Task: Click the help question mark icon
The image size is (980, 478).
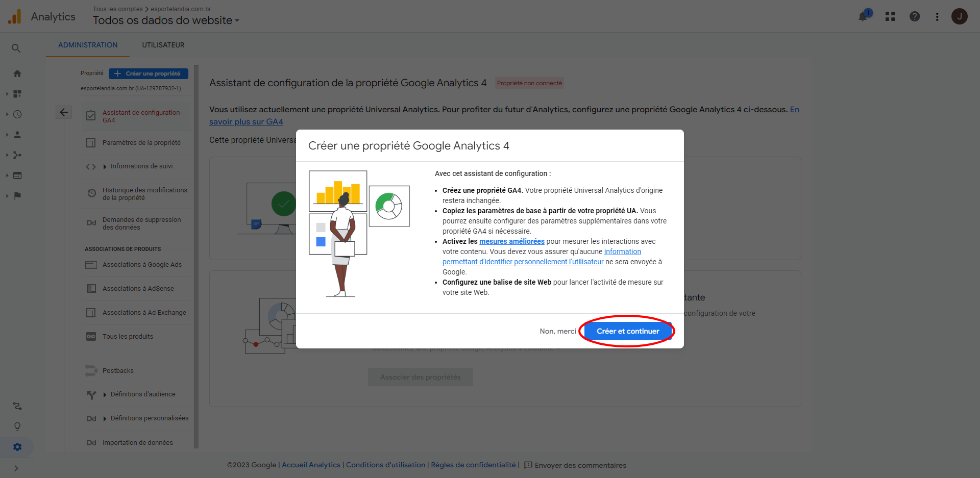Action: pos(915,16)
